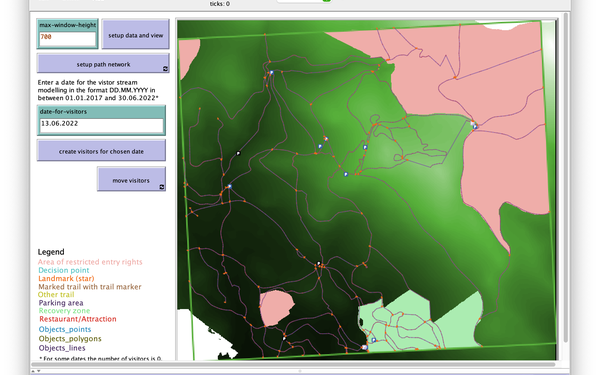Click the forever-loop icon on setup path network
600x375 pixels.
click(x=165, y=68)
